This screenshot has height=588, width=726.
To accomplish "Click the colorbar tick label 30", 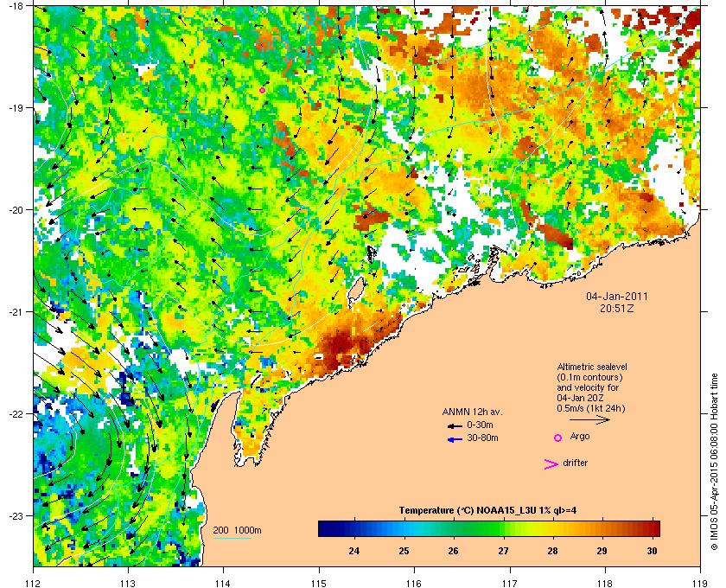I will click(x=652, y=551).
